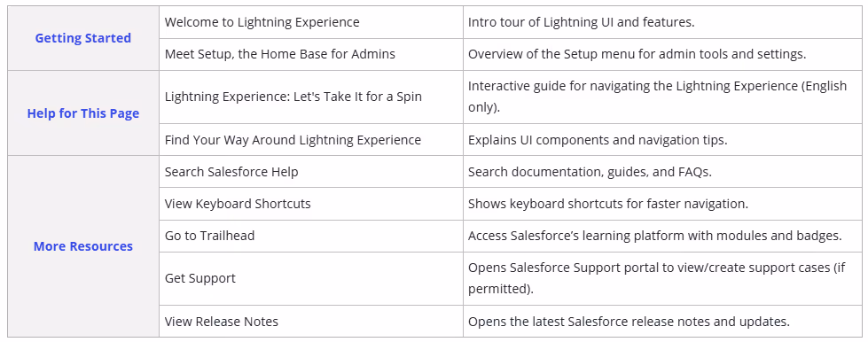This screenshot has width=868, height=342.
Task: Click description 'Intro tour of Lightning UI and features'
Action: [x=582, y=22]
